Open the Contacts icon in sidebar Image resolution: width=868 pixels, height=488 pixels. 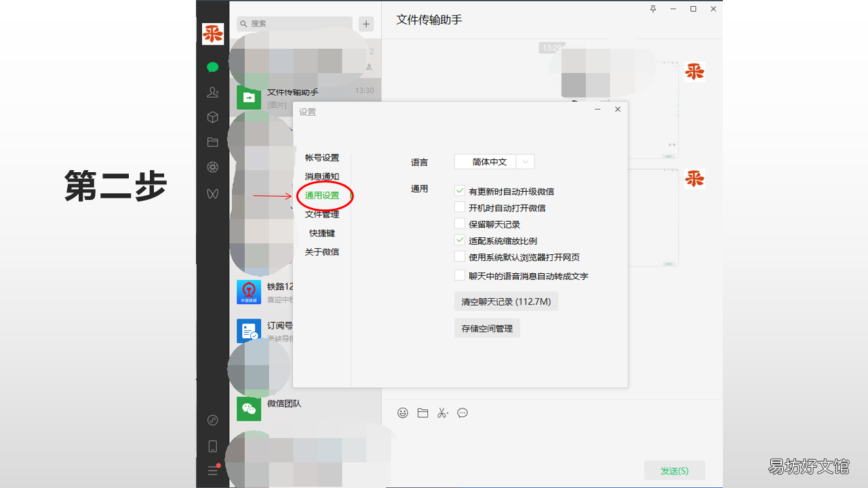click(x=213, y=92)
